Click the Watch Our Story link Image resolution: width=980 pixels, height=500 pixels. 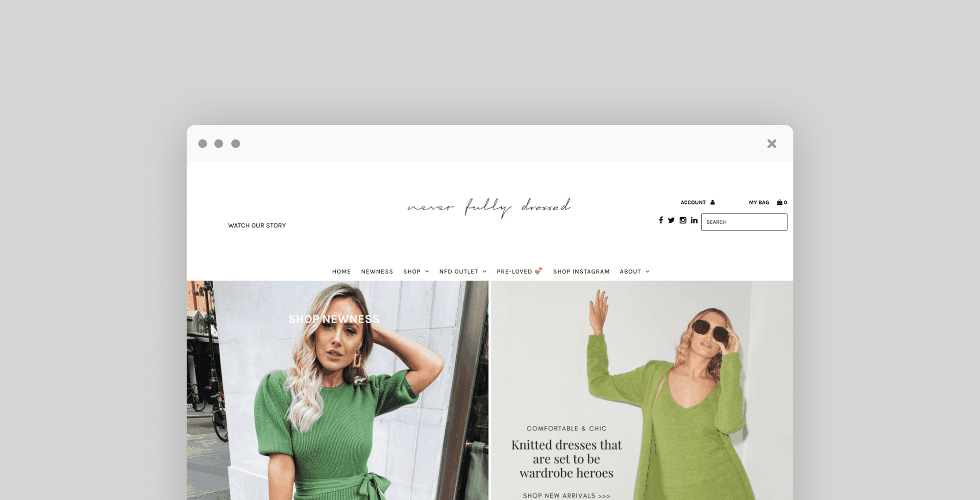click(257, 225)
